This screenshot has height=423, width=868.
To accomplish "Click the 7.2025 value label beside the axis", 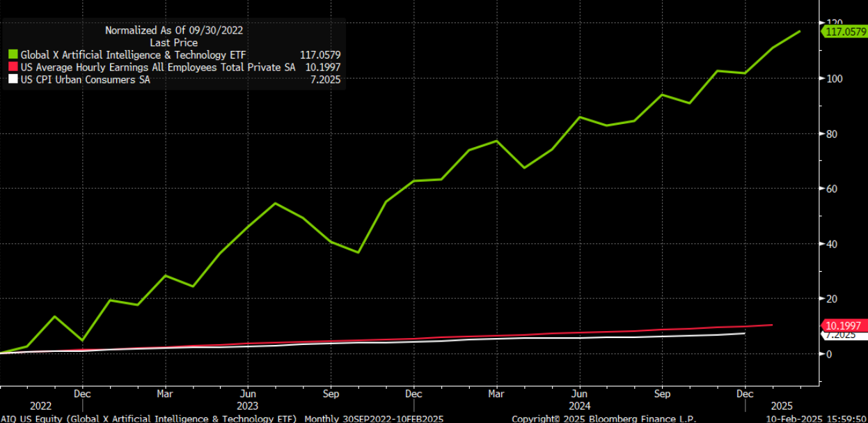I will [x=840, y=335].
